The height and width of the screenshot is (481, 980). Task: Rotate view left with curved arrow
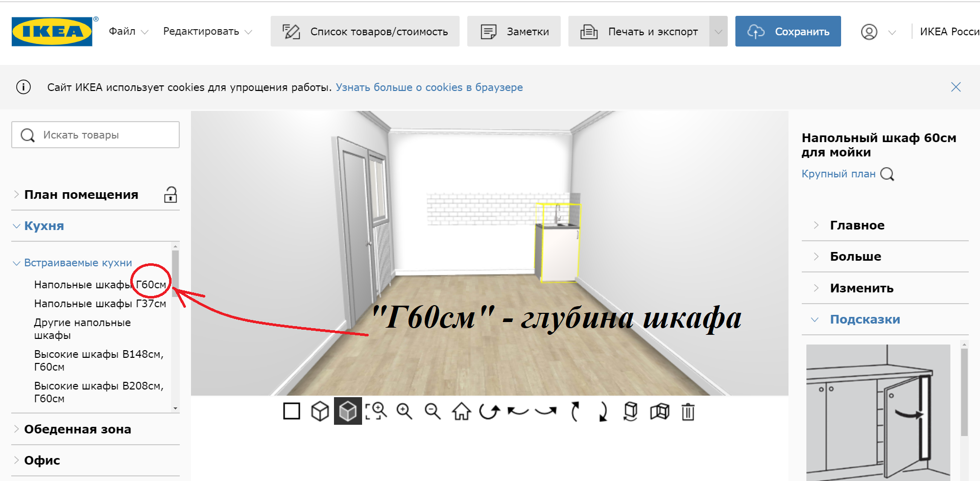(x=518, y=411)
